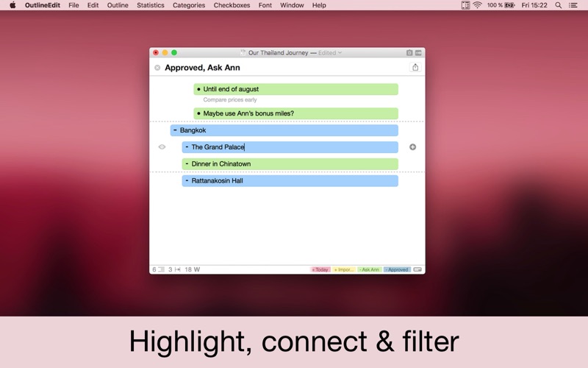Toggle the Ask Ann category filter
Screen dimensions: 588x368
tap(370, 269)
